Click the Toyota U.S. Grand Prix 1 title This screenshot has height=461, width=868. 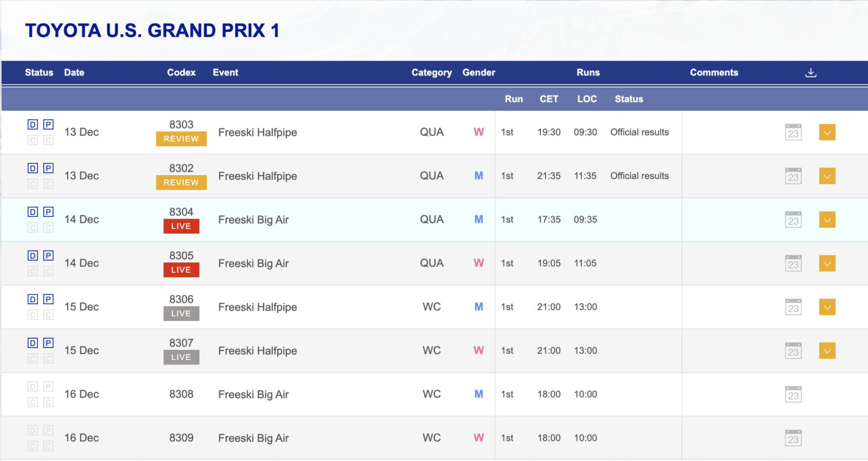[152, 31]
